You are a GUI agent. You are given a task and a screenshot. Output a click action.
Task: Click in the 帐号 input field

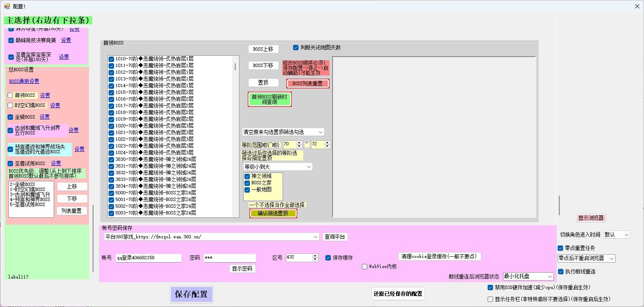click(x=148, y=258)
